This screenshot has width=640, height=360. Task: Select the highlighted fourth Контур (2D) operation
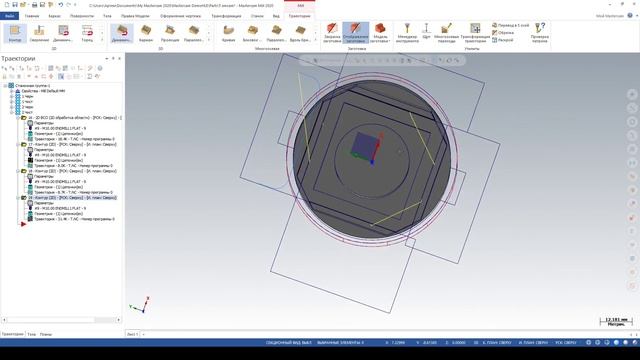(x=72, y=198)
